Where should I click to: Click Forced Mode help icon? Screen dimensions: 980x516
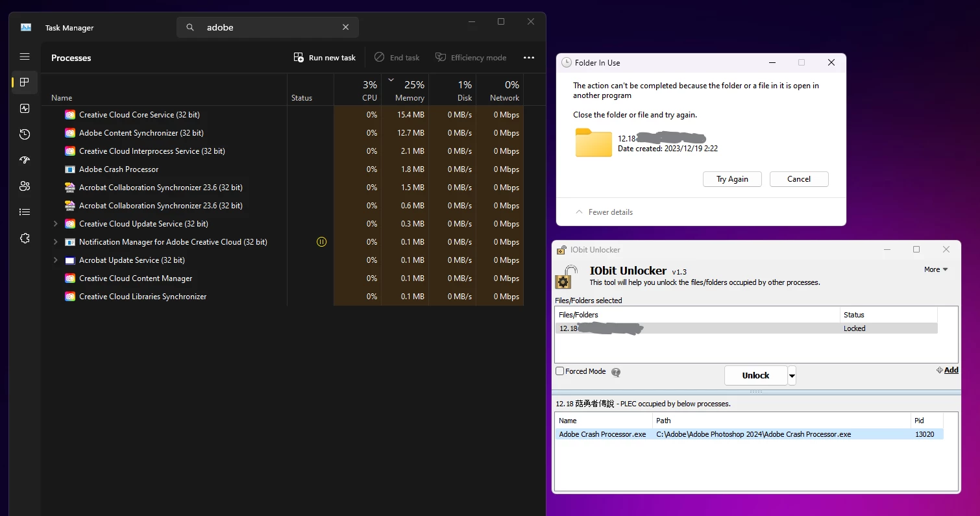[x=615, y=373]
